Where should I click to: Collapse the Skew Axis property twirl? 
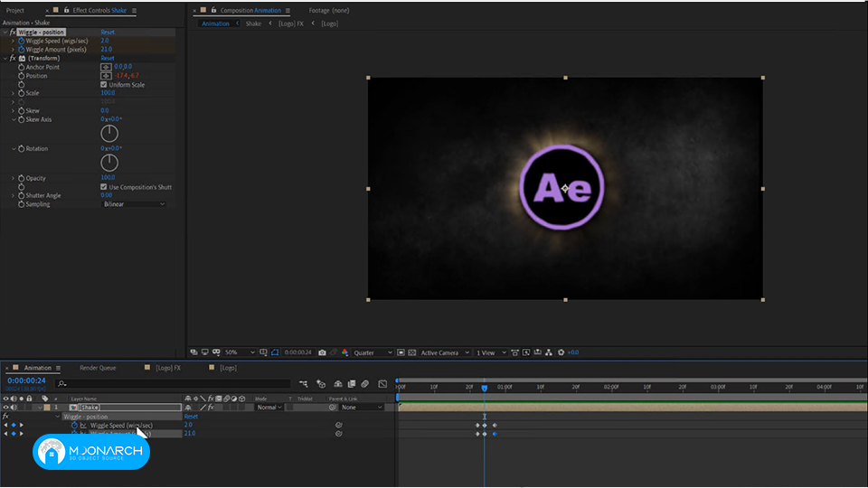[x=14, y=119]
